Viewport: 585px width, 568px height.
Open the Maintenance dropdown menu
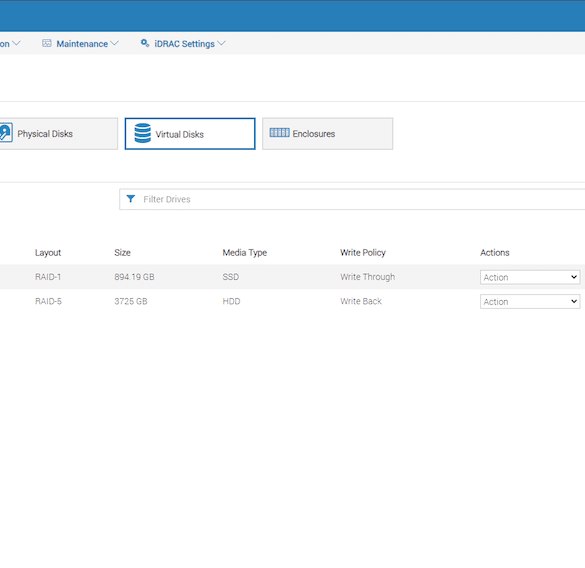(x=81, y=44)
